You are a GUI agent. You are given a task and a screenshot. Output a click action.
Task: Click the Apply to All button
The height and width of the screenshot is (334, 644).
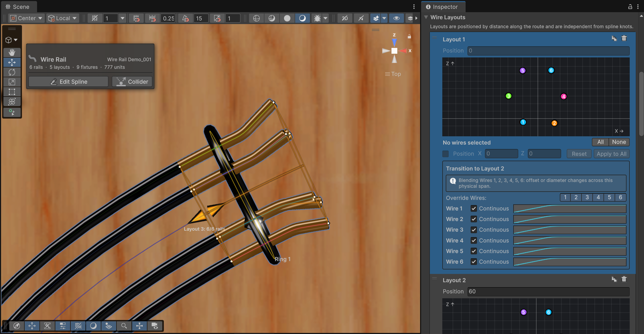pos(611,154)
